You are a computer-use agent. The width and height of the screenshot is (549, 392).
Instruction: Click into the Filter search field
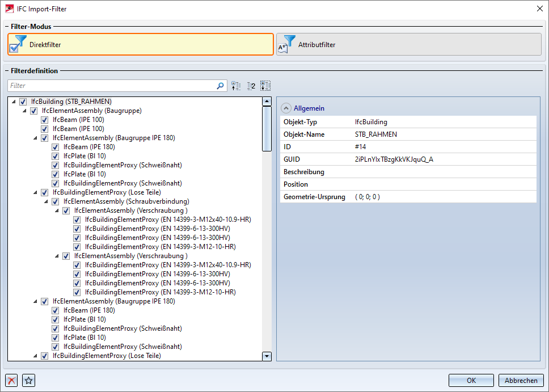point(112,86)
